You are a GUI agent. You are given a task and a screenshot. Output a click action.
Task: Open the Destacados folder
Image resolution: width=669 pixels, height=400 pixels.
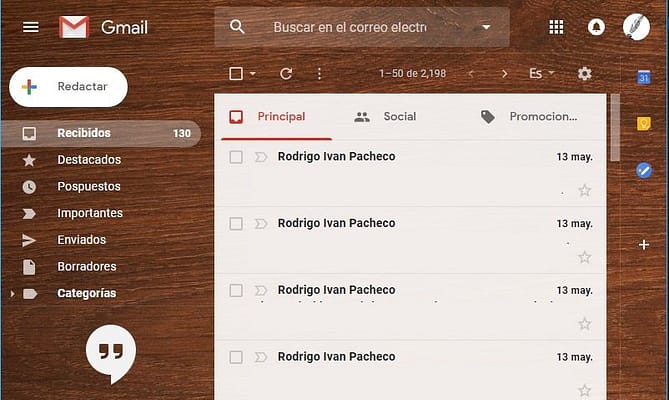pos(89,160)
